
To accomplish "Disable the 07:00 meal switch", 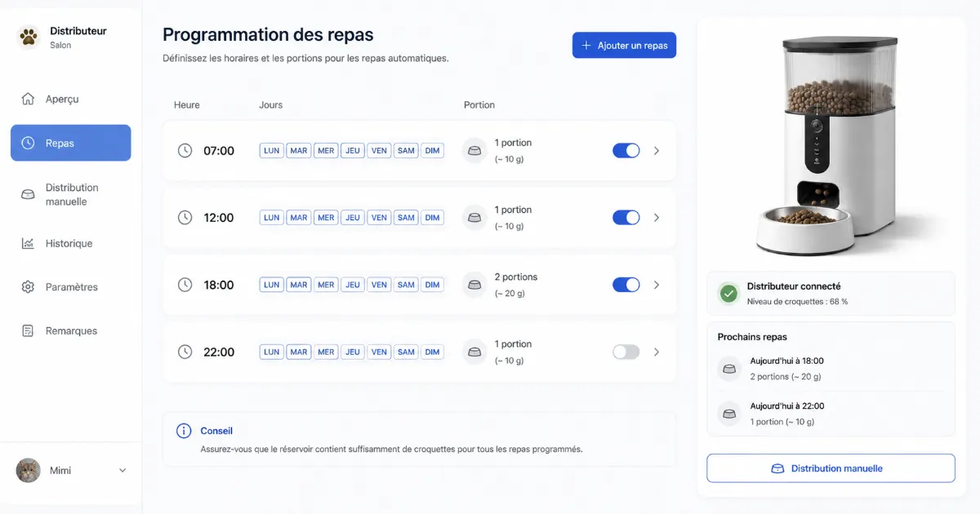I will 626,151.
